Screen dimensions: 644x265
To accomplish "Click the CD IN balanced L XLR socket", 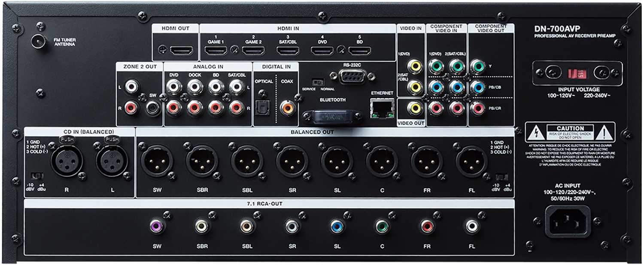I will pyautogui.click(x=112, y=162).
